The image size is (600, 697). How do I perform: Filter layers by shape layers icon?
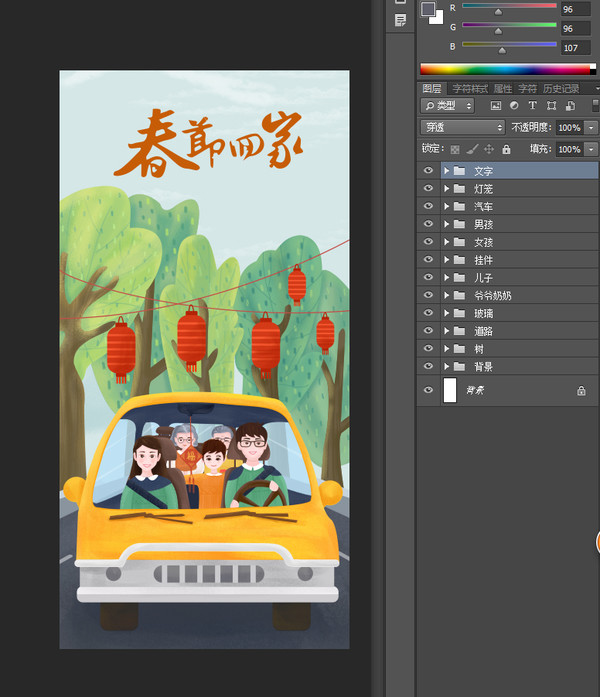tap(552, 105)
